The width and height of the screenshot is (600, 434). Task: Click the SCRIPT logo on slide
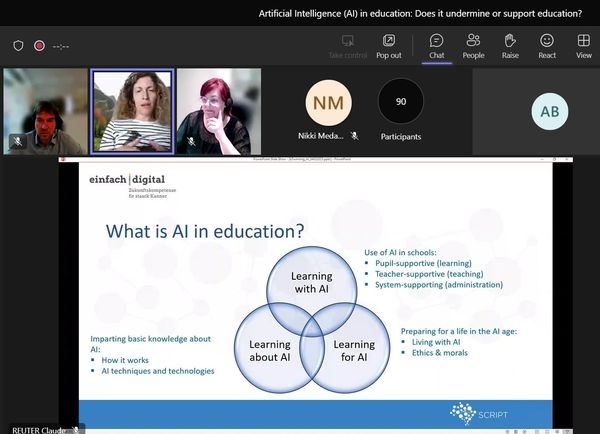tap(479, 414)
